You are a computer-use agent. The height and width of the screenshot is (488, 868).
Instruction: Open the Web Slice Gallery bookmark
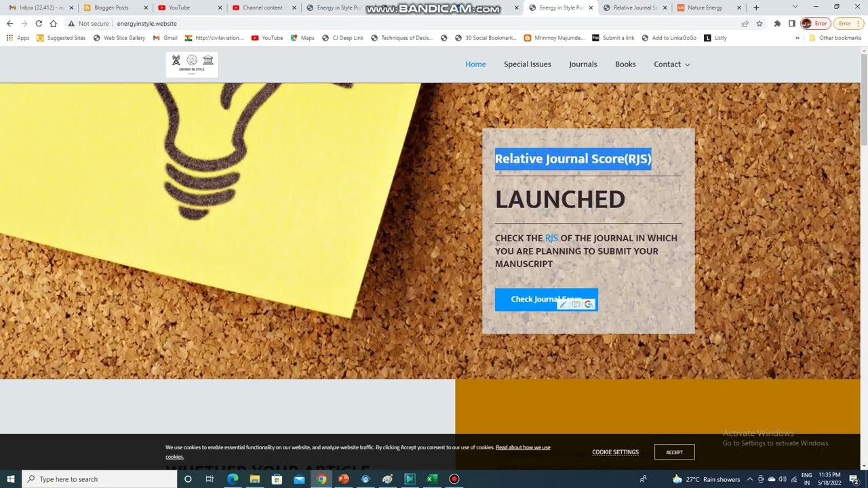pyautogui.click(x=119, y=38)
